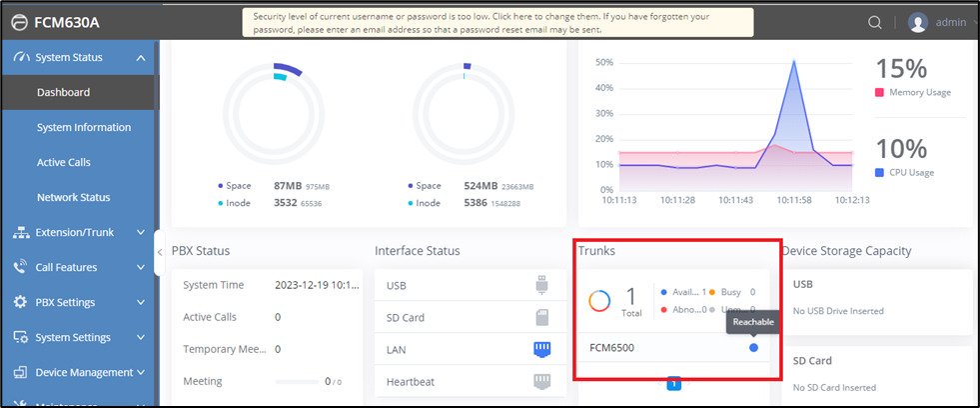Open System Information page
Screen dimensions: 980x408
tap(84, 127)
